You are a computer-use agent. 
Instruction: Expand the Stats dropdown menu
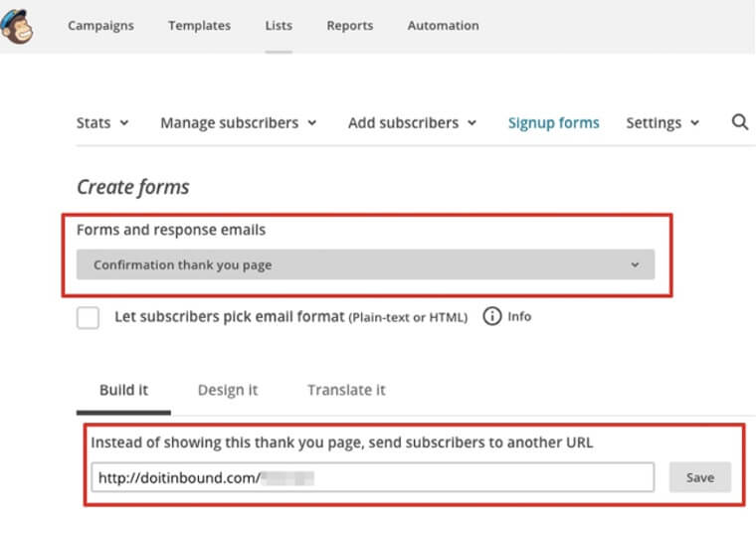click(102, 123)
